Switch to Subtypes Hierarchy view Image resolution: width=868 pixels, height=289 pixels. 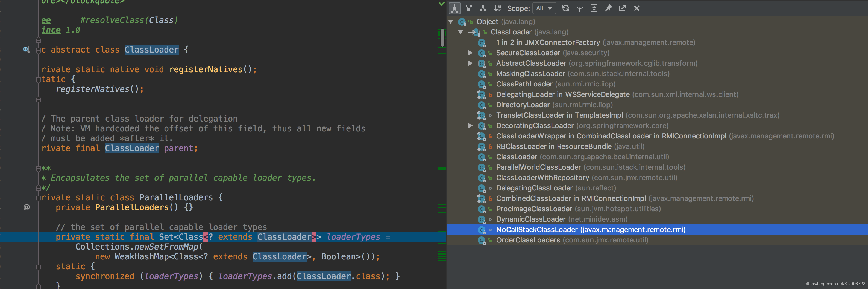point(483,8)
